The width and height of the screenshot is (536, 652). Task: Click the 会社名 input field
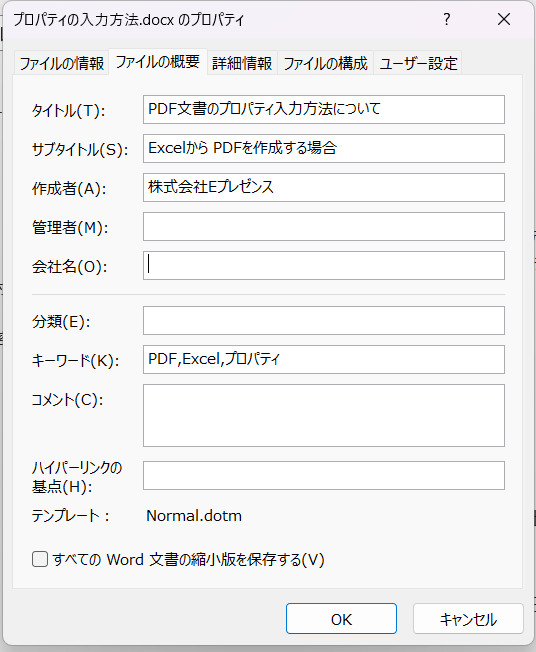[324, 265]
